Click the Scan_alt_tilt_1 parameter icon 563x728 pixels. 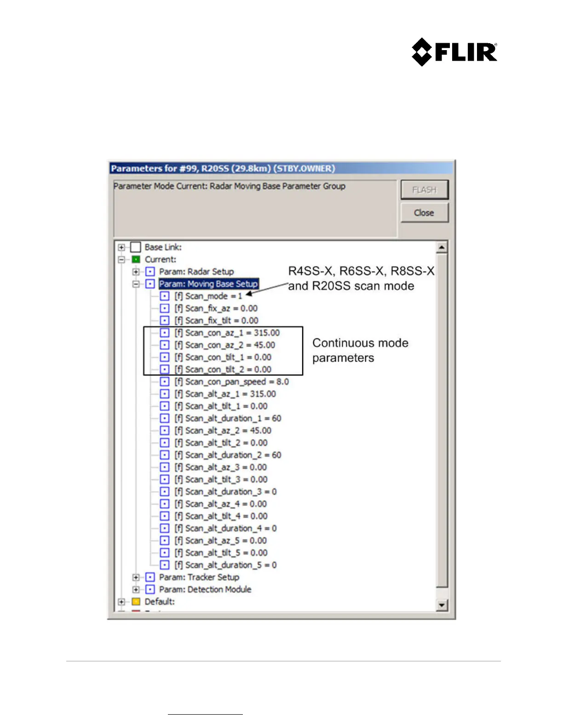coord(165,406)
